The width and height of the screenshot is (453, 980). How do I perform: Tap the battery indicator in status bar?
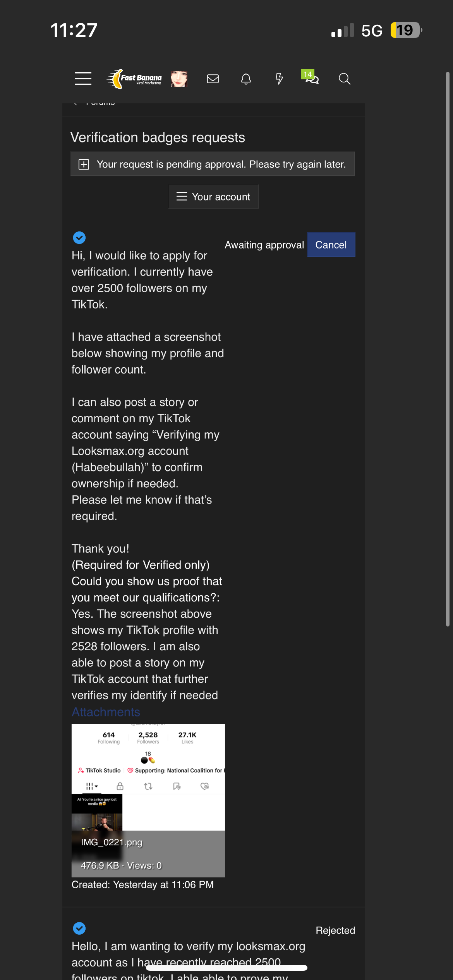tap(405, 30)
